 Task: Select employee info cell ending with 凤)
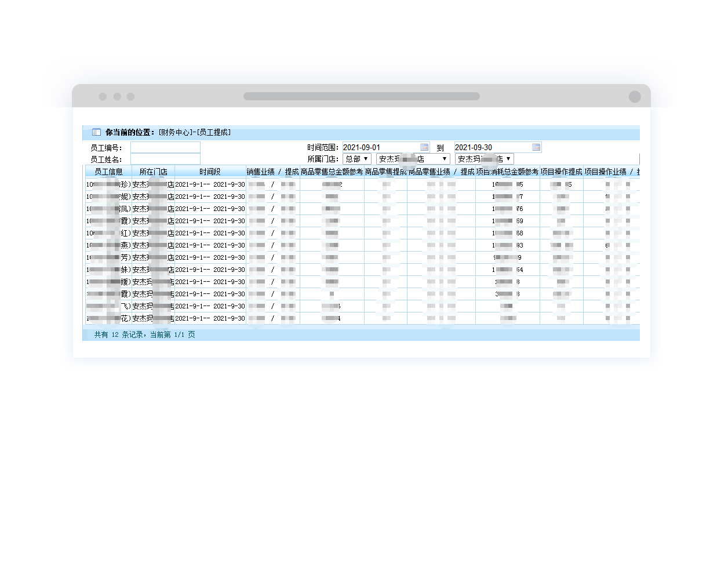tap(108, 209)
